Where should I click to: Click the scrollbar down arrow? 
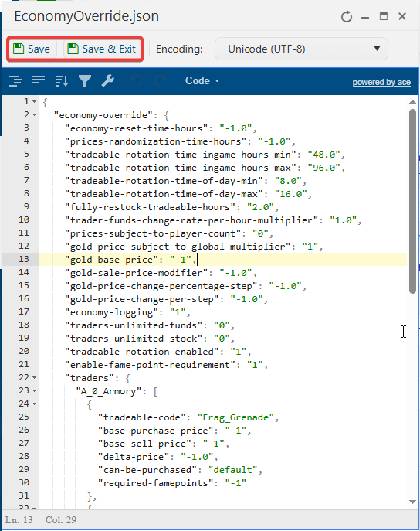412,502
